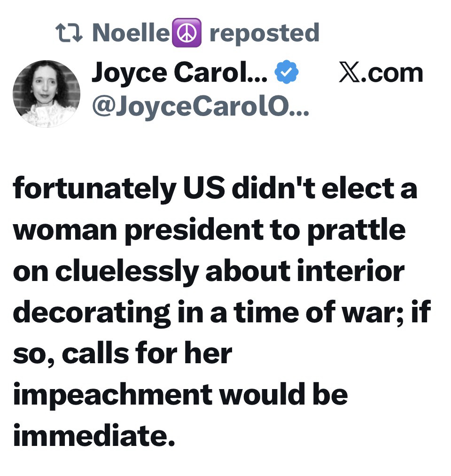The width and height of the screenshot is (451, 476).
Task: Click the blue verified checkmark badge
Action: (x=287, y=73)
